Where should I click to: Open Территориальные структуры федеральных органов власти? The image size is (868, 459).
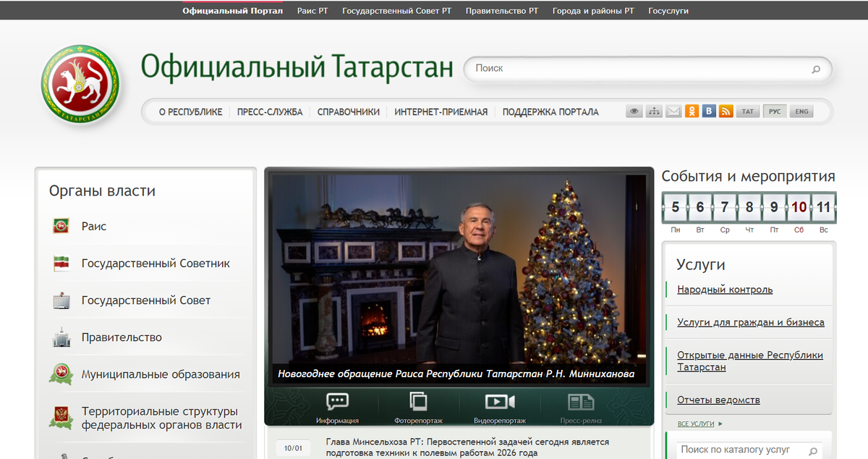162,418
